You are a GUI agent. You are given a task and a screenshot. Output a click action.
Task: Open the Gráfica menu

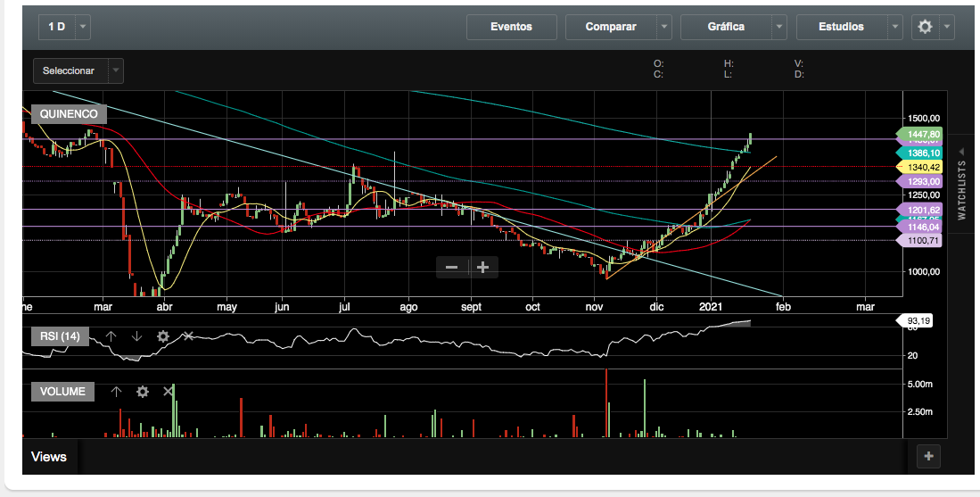725,27
